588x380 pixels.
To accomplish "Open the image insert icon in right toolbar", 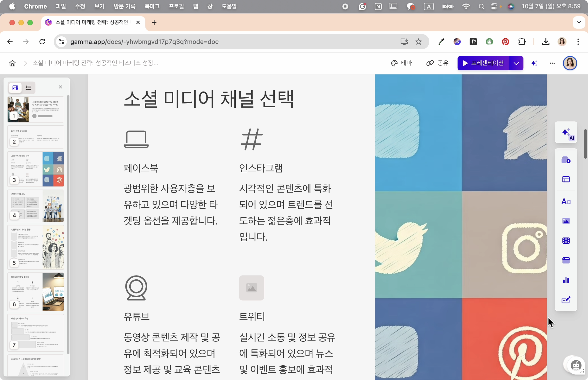I will [566, 221].
